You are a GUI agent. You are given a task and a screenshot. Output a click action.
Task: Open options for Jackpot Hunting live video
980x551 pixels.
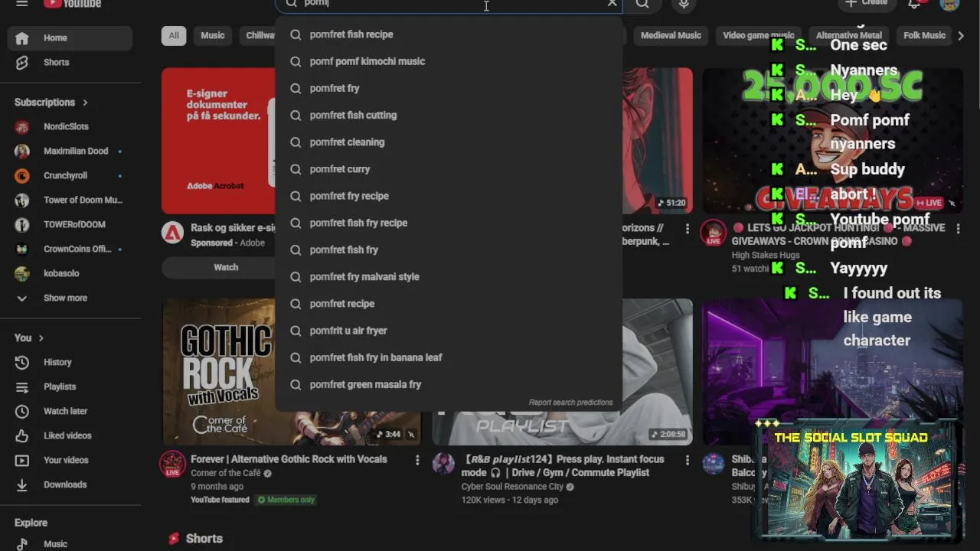[x=958, y=228]
